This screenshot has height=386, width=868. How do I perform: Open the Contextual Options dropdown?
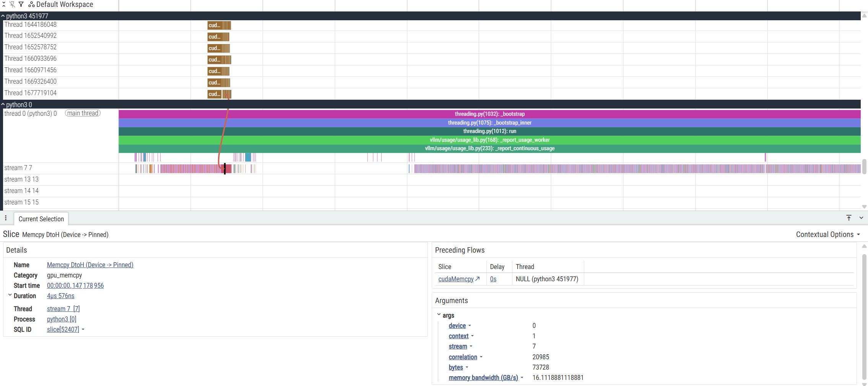tap(827, 235)
